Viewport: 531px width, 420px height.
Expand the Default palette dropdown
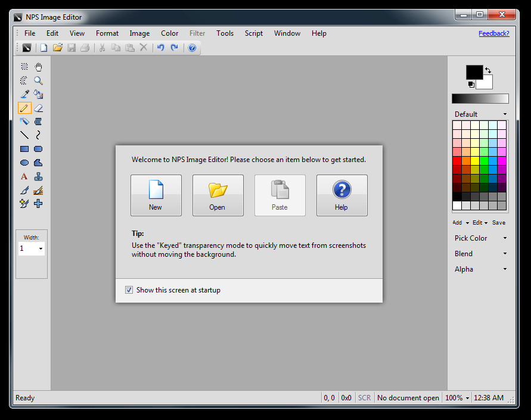click(x=505, y=114)
